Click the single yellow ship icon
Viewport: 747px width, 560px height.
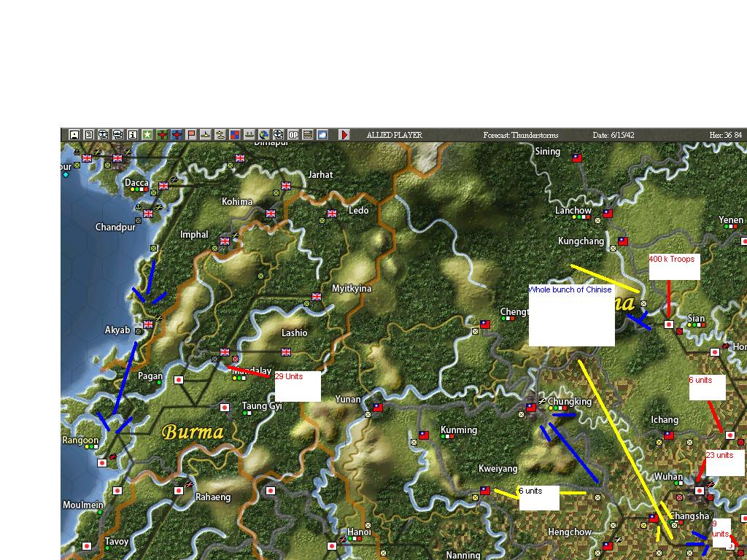point(205,135)
